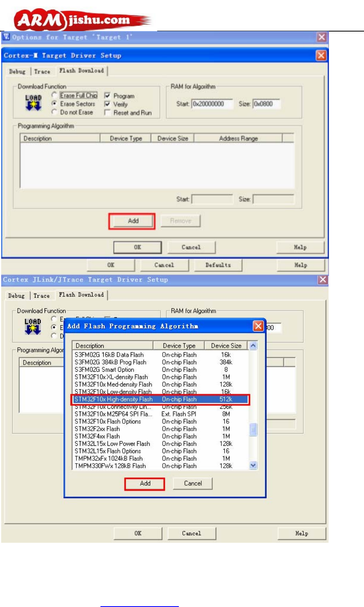Click Cancel in Options for Target window
Viewport: 364px width, 607px height.
coord(164,265)
